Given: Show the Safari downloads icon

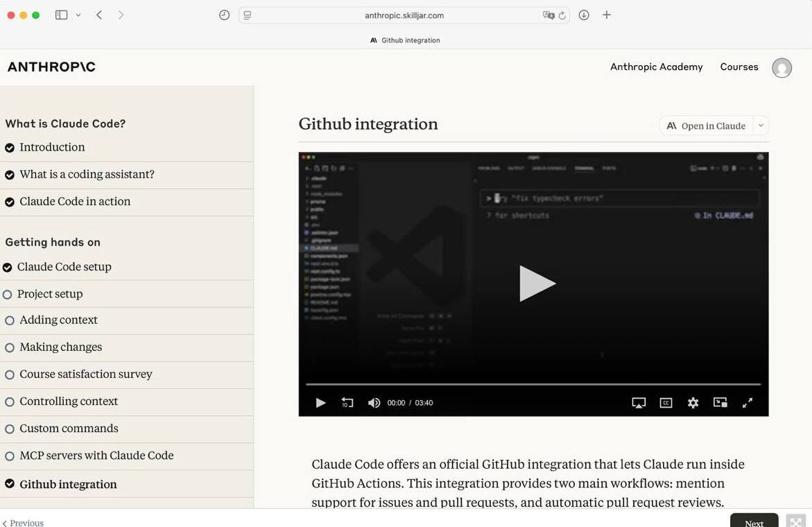Looking at the screenshot, I should tap(584, 15).
